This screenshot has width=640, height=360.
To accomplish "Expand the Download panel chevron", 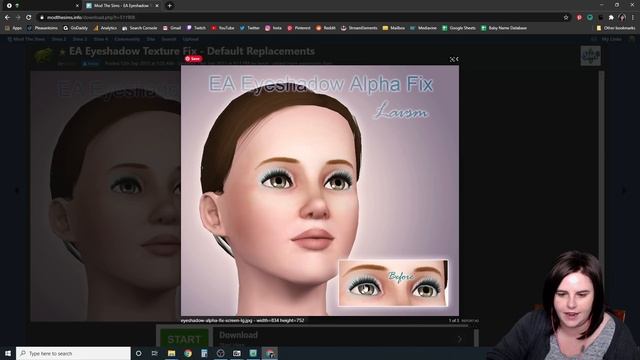I will click(460, 339).
